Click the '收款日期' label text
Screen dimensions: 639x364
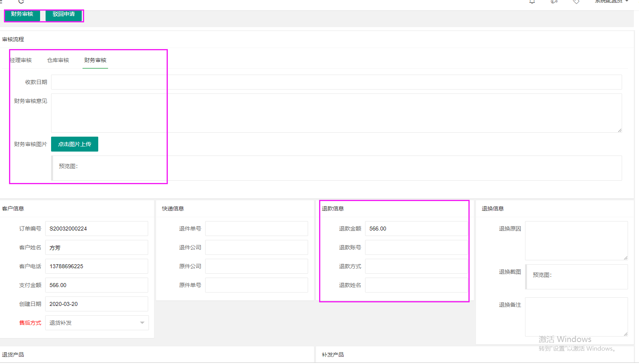coord(36,82)
